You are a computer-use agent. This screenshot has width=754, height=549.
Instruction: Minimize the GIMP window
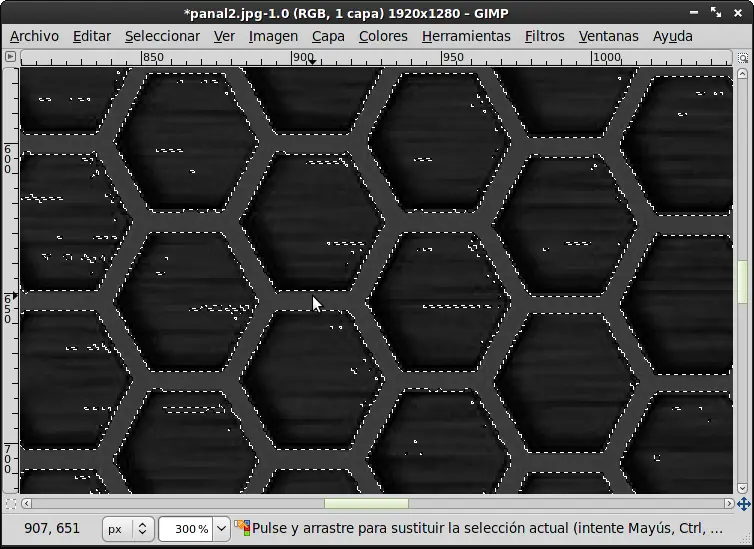pyautogui.click(x=693, y=13)
